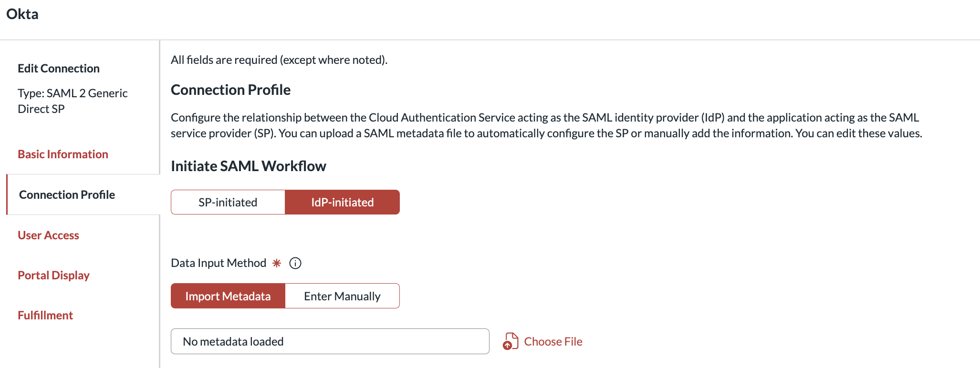Image resolution: width=980 pixels, height=368 pixels.
Task: Click the Data Input Method info icon
Action: [x=295, y=263]
